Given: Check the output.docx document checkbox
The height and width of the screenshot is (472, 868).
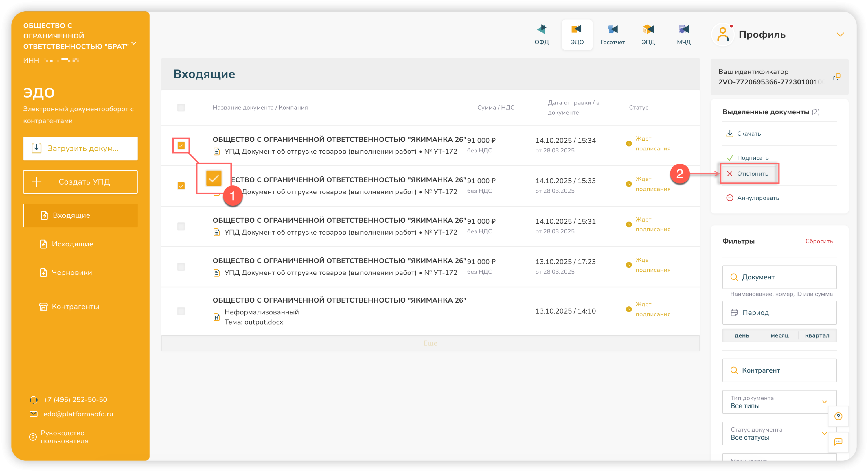Looking at the screenshot, I should [x=181, y=311].
